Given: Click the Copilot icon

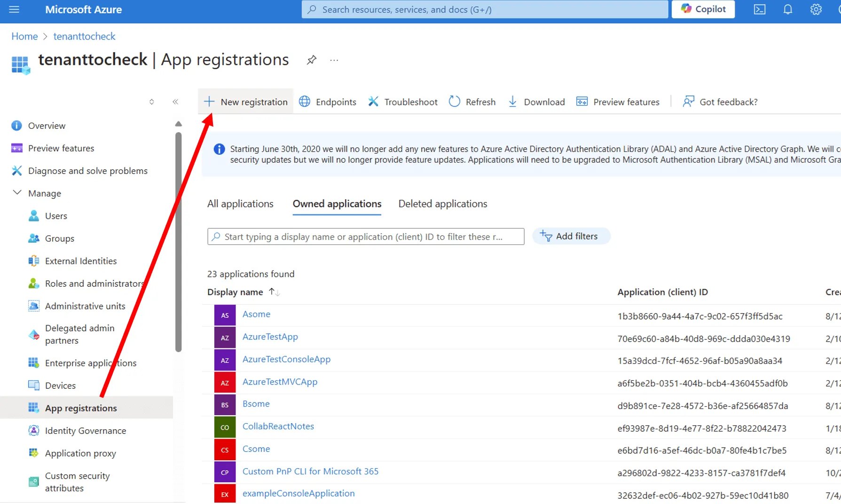Looking at the screenshot, I should tap(703, 9).
